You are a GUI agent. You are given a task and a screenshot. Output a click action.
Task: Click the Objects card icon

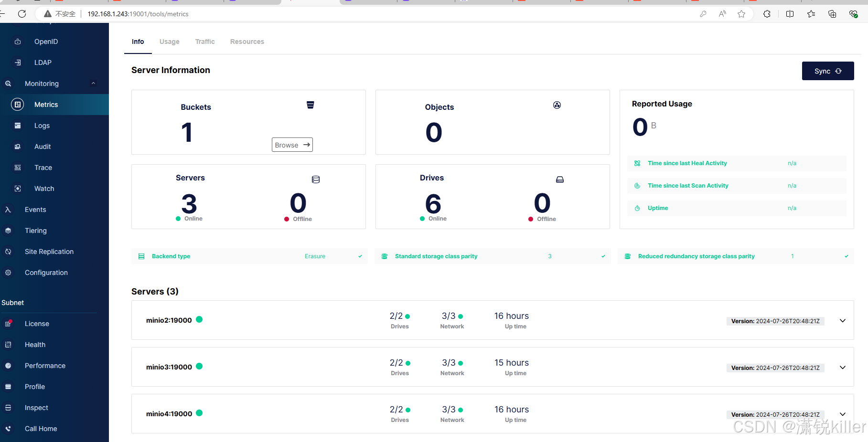pyautogui.click(x=557, y=105)
